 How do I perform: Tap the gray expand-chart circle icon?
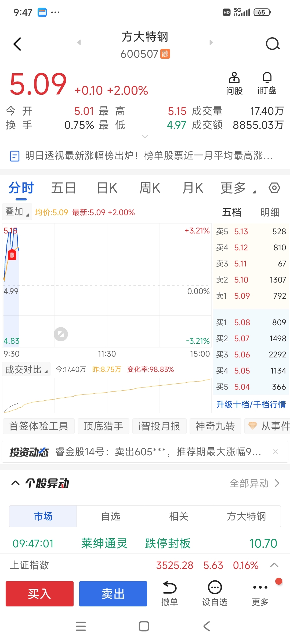pyautogui.click(x=61, y=334)
